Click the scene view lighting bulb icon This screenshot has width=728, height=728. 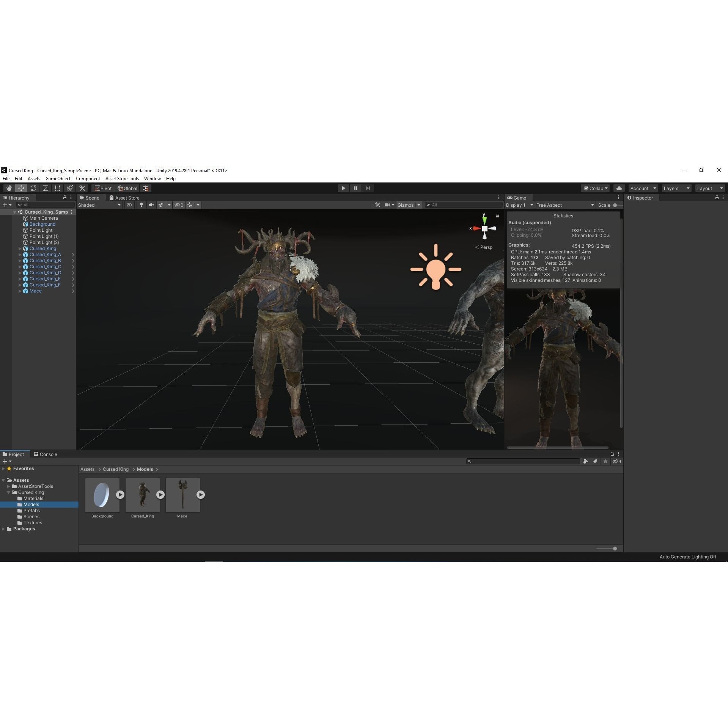click(x=141, y=205)
